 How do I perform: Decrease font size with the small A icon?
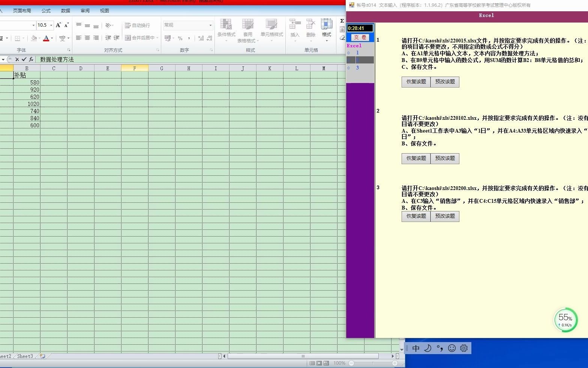point(67,25)
